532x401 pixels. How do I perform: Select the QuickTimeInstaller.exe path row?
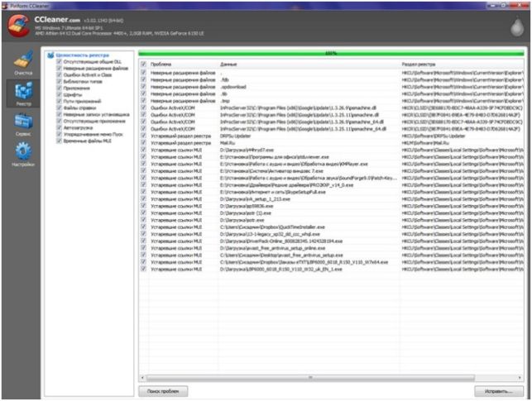(332, 227)
